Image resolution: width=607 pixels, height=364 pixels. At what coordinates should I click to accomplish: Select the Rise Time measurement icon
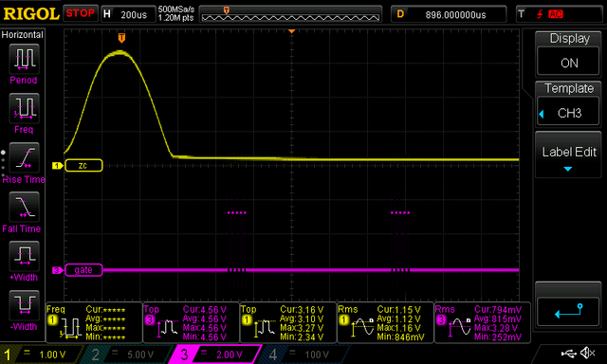click(24, 157)
